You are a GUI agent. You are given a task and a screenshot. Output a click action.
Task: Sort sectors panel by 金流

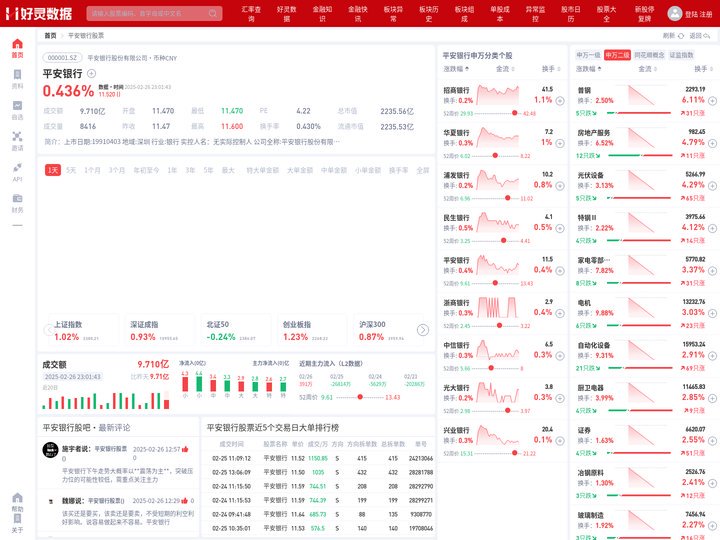click(647, 69)
